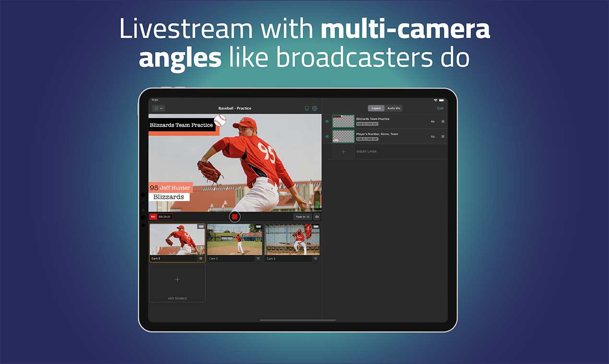This screenshot has height=364, width=609.
Task: Select the Blizzards Team Practice layer thumbnail
Action: 343,121
